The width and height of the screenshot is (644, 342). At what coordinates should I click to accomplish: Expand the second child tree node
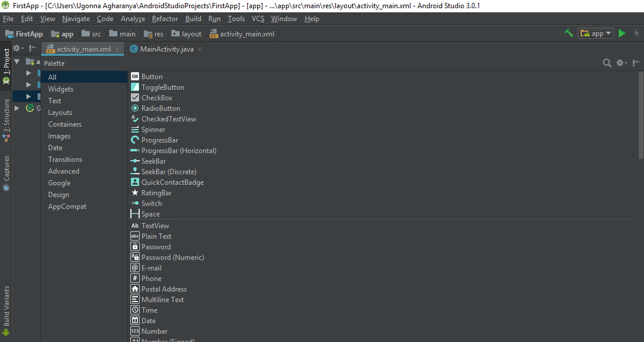point(28,85)
